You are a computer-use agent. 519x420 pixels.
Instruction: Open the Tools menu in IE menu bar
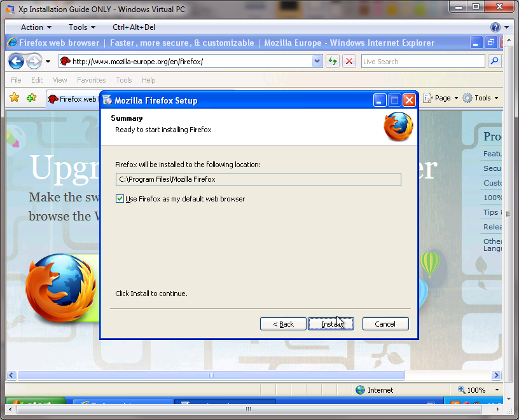pos(124,80)
